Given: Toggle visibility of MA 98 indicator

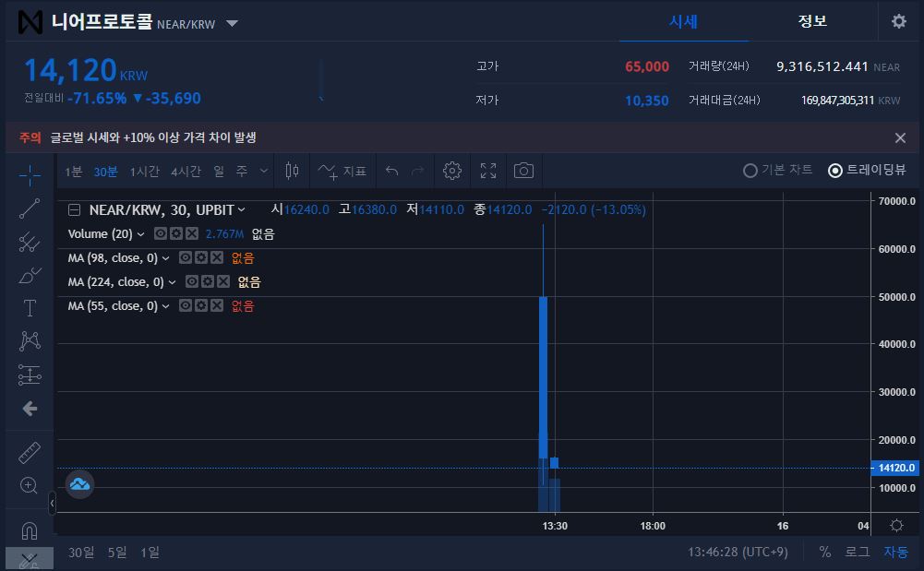Looking at the screenshot, I should pos(185,258).
